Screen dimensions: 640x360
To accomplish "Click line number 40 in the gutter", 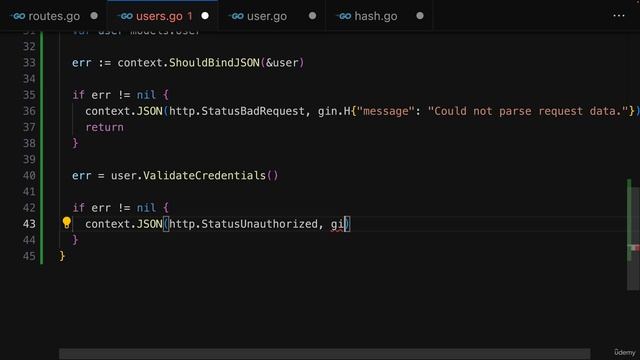I will [x=29, y=176].
